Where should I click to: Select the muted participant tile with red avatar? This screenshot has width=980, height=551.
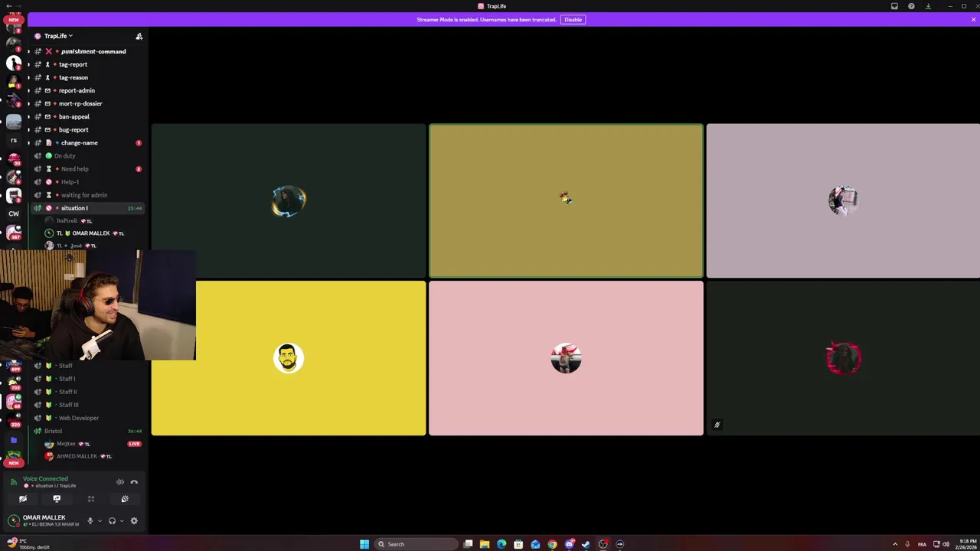(843, 358)
